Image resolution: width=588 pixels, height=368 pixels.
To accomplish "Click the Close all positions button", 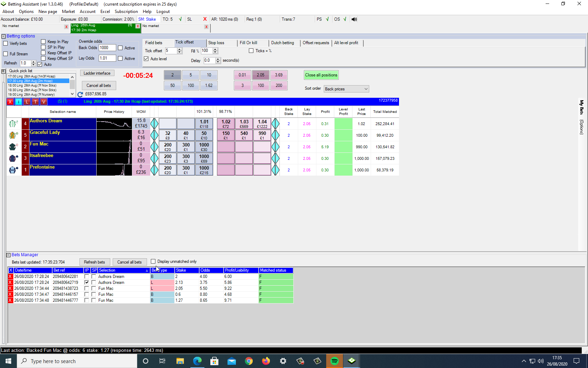I will pos(321,75).
